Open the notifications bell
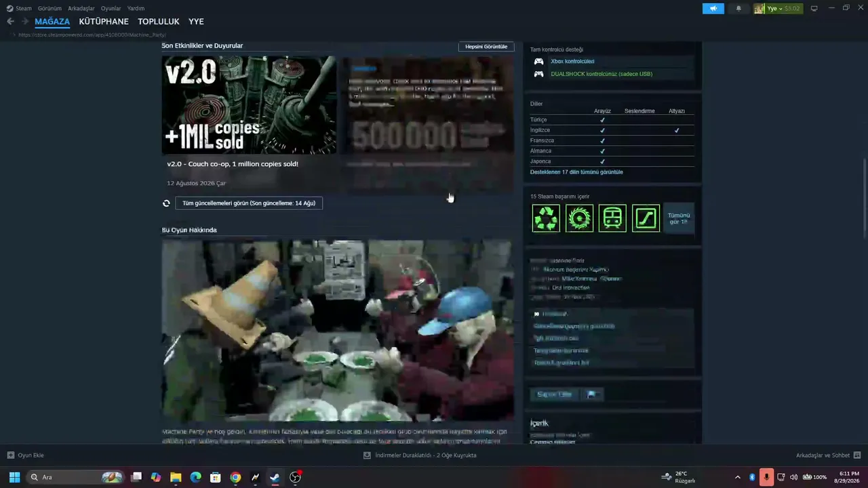This screenshot has height=488, width=868. 738,8
